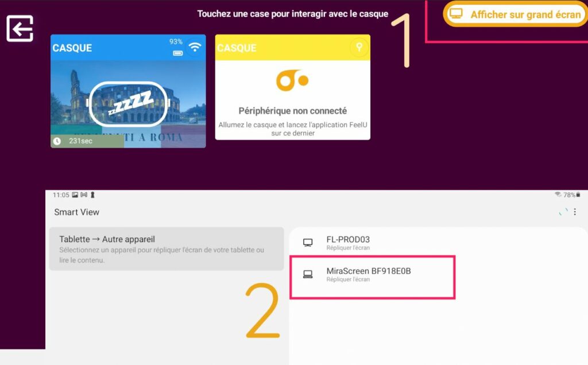Click the Smart View scanning spinner
This screenshot has width=588, height=365.
point(563,212)
